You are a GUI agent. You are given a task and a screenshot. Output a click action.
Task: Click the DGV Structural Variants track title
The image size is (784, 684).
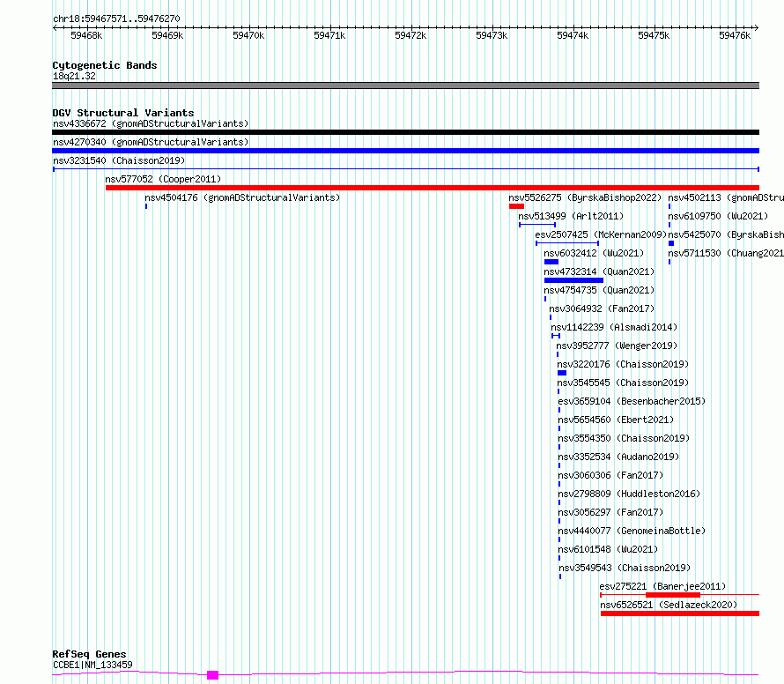(123, 113)
